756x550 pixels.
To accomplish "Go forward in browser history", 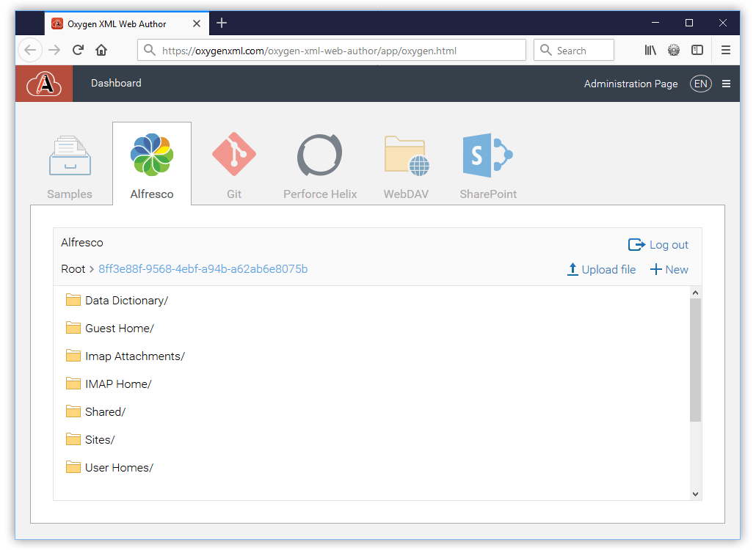I will tap(54, 50).
